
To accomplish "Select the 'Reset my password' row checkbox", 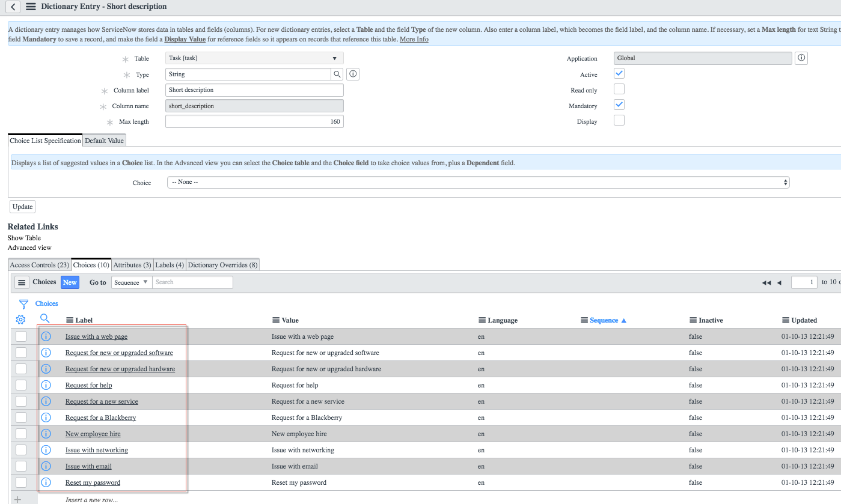I will (21, 482).
